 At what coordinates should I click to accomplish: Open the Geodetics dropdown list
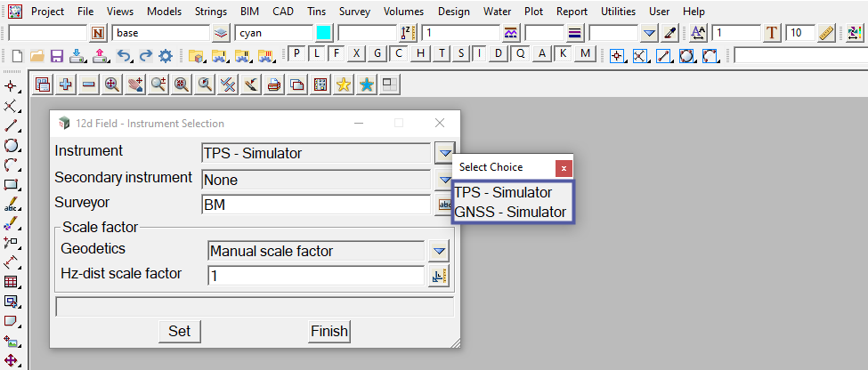pyautogui.click(x=438, y=251)
